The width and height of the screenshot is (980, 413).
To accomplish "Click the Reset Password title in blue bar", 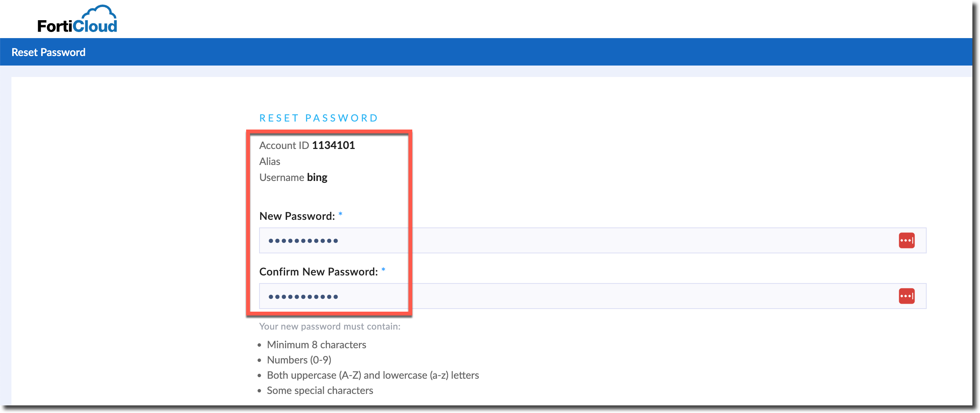I will pyautogui.click(x=48, y=52).
